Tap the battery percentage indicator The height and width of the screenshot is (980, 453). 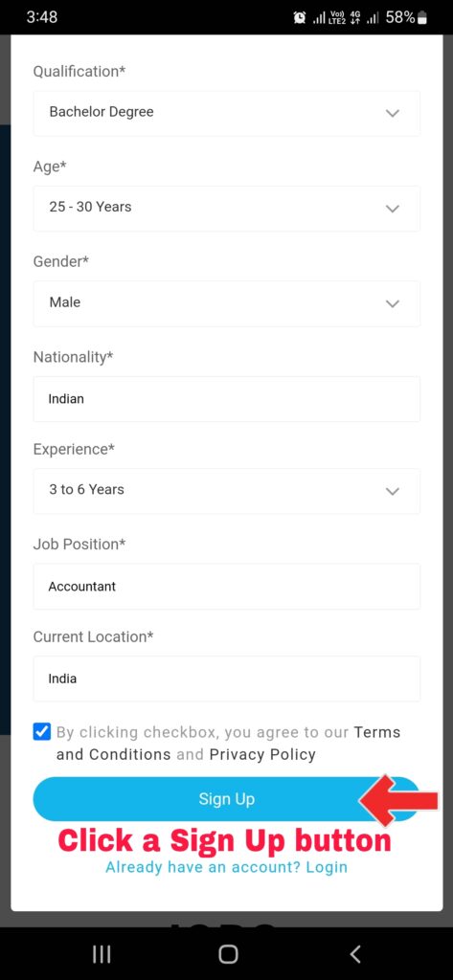coord(406,17)
